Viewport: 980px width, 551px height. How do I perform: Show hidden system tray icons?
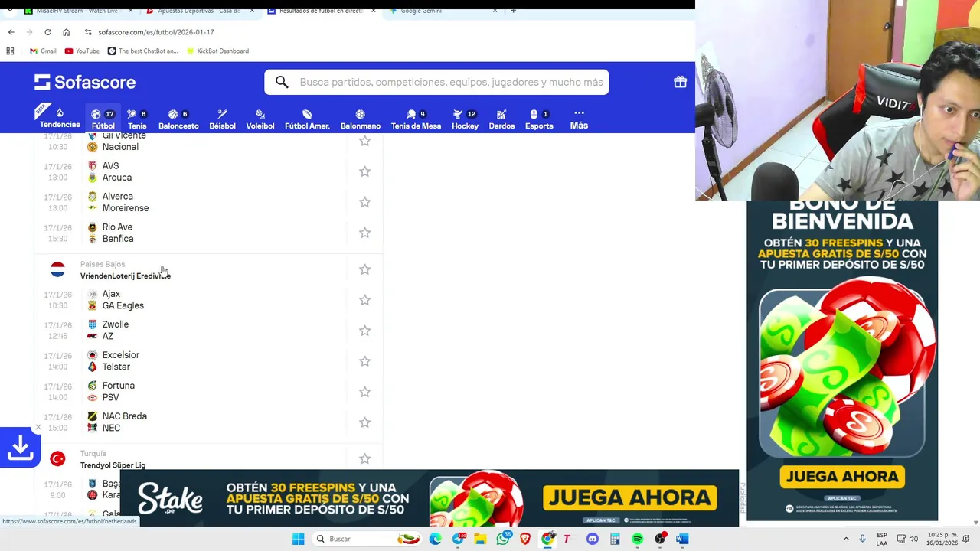pyautogui.click(x=846, y=539)
